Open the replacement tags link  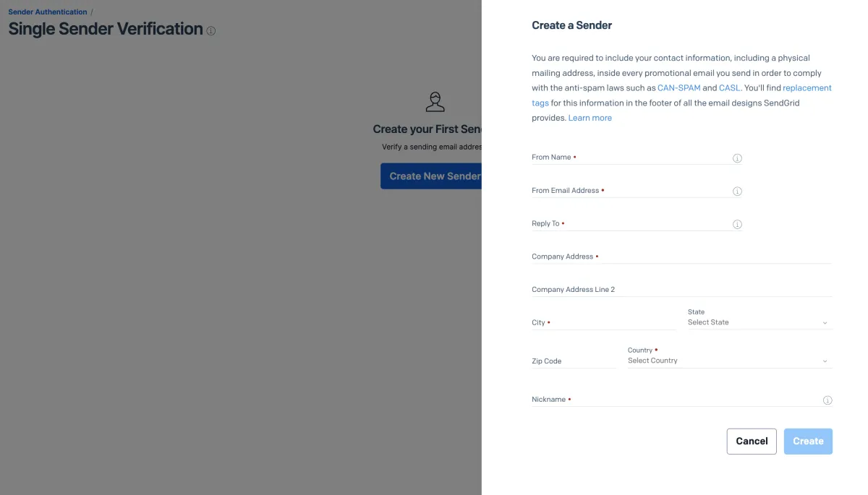(807, 88)
